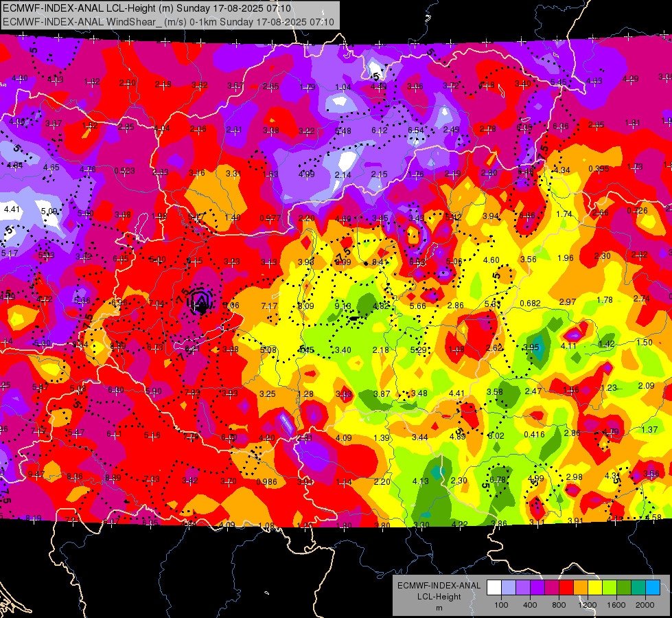Click the grid value 7.83
Screen dimensions: 672x618
click(192, 393)
